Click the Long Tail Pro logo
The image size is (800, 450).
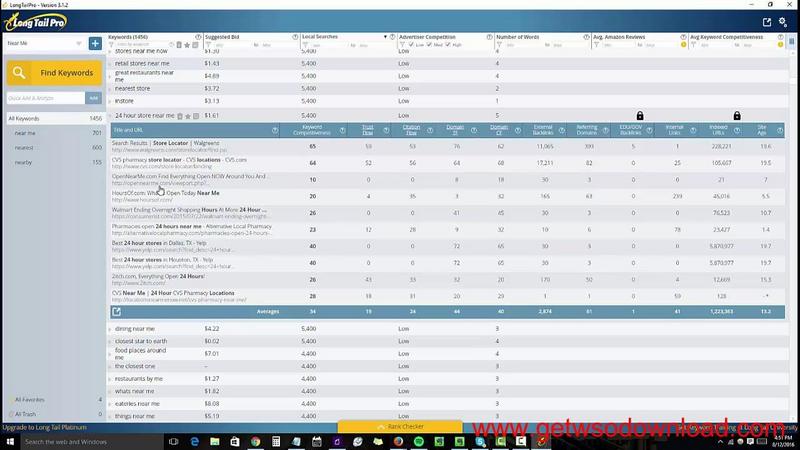click(x=36, y=22)
